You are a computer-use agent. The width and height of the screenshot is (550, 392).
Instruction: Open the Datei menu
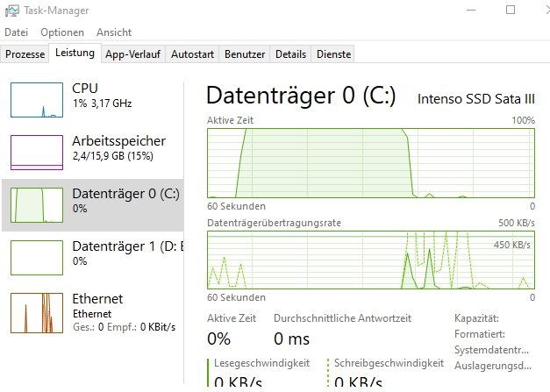17,32
